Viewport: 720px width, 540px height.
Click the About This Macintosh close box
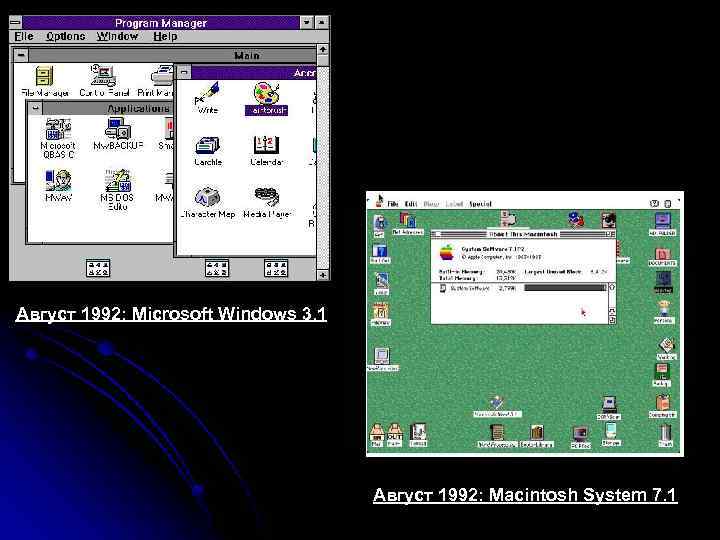(x=438, y=234)
